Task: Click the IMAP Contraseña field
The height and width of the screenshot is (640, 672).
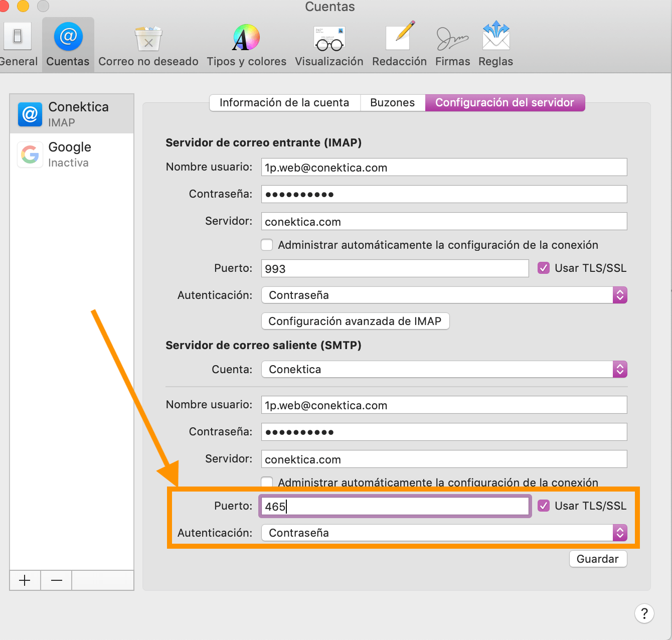Action: click(x=444, y=194)
